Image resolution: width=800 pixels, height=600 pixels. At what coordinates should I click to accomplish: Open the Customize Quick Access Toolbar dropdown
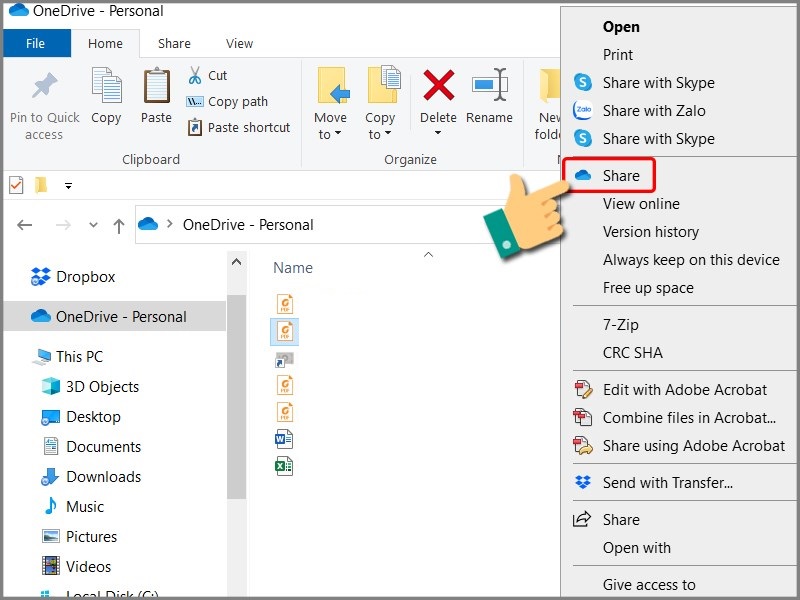click(68, 185)
